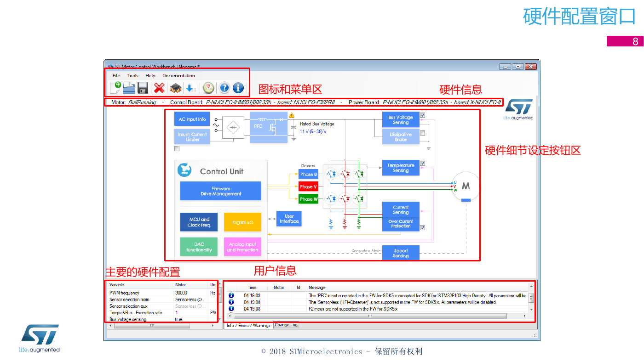
Task: Click the ST butterfly logo in Control Unit
Action: tap(184, 170)
